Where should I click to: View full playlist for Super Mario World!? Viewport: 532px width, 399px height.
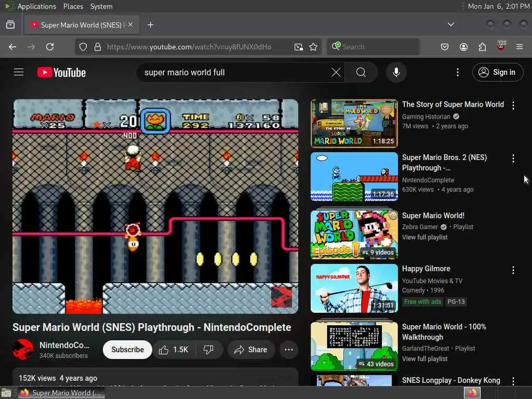click(425, 237)
